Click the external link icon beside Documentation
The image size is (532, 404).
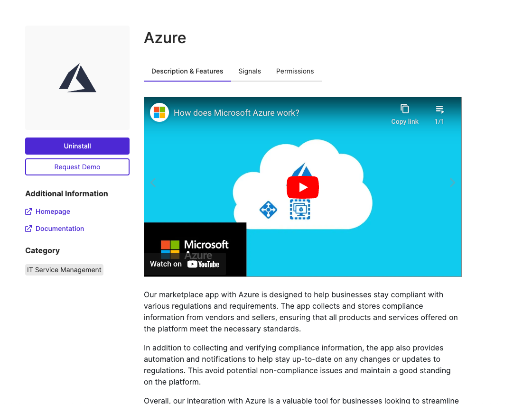tap(28, 228)
